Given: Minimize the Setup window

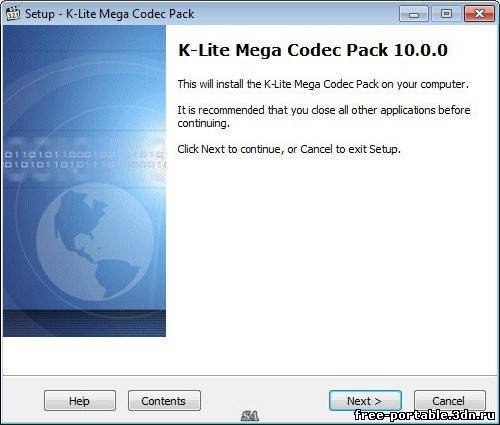Looking at the screenshot, I should click(x=414, y=14).
